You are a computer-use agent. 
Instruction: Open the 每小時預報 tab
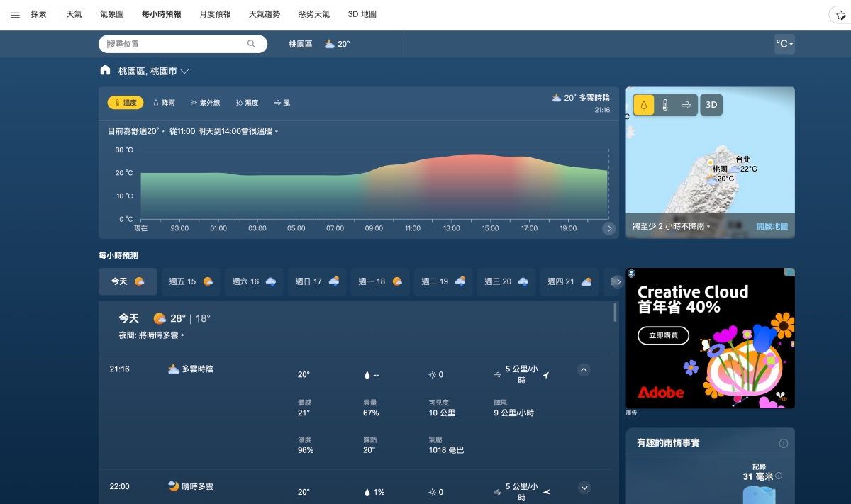pyautogui.click(x=161, y=14)
